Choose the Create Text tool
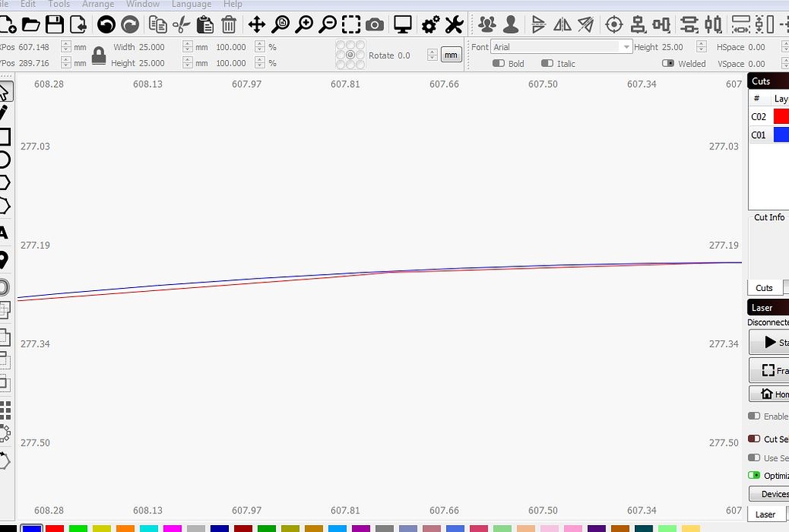This screenshot has width=789, height=532. 8,232
